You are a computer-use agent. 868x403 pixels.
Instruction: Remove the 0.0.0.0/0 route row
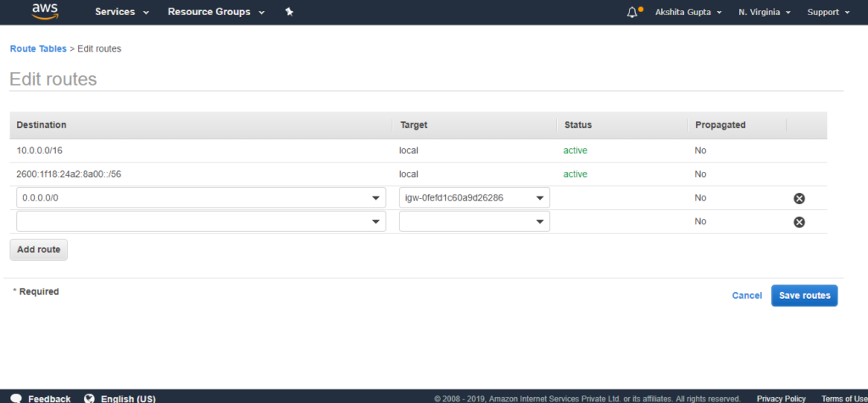(798, 198)
